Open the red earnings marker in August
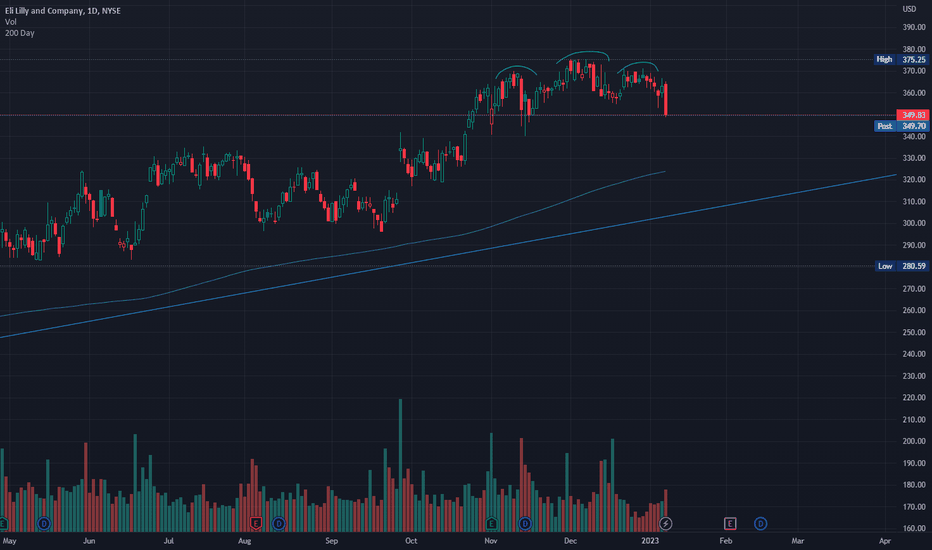Screen dimensions: 932x550 click(x=256, y=524)
